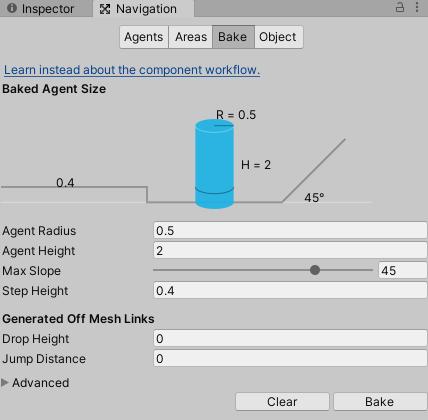This screenshot has height=420, width=428.
Task: Select the Bake section button
Action: pyautogui.click(x=233, y=37)
